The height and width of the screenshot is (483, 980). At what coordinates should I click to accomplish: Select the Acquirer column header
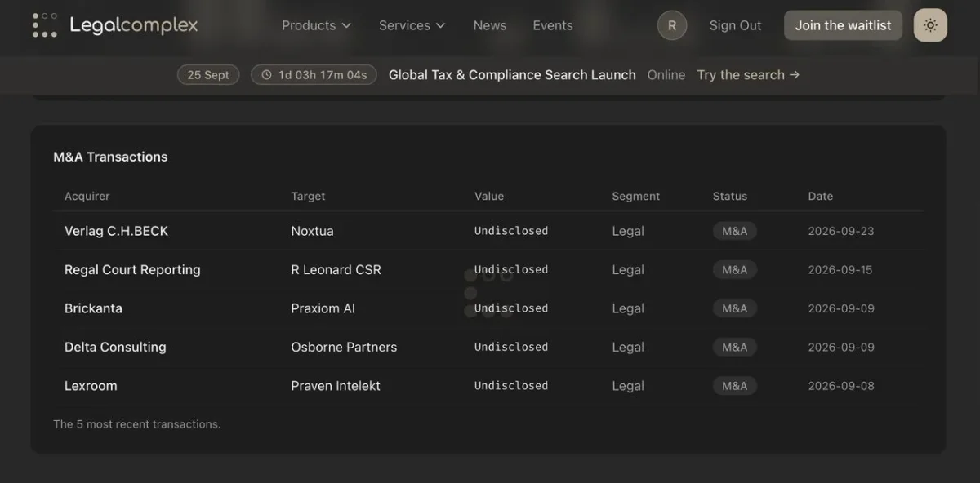(87, 196)
